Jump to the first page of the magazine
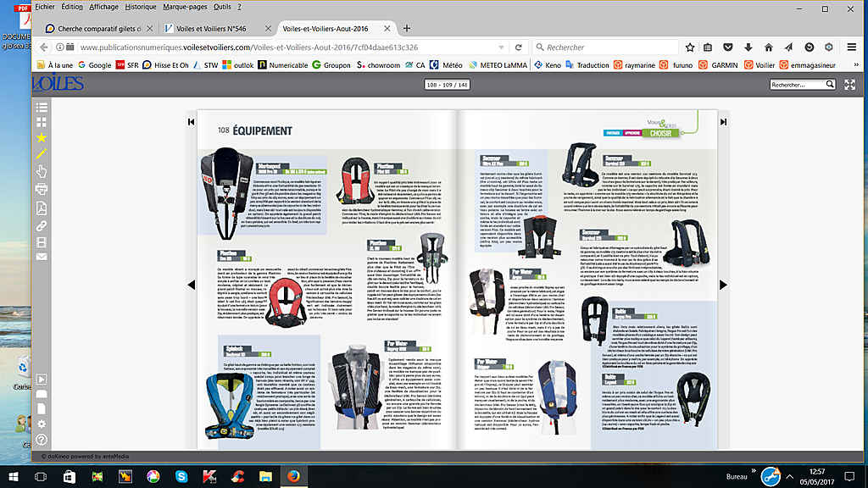868x488 pixels. coord(191,122)
